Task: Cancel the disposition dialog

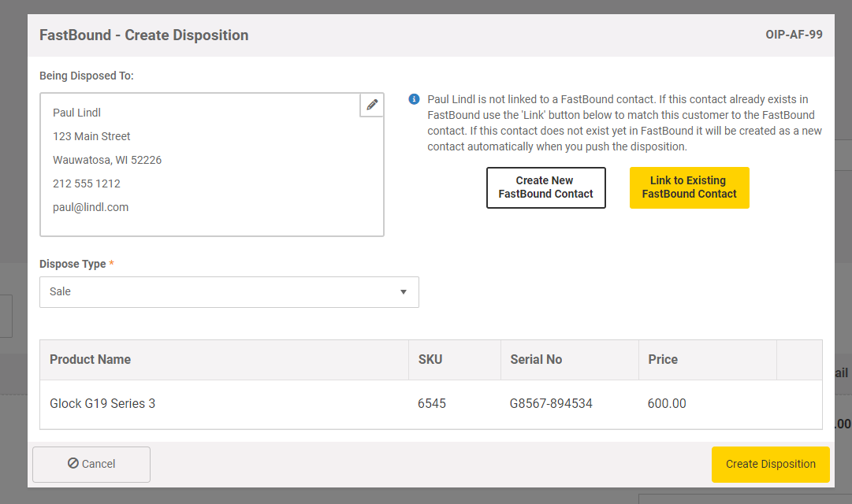Action: pos(91,465)
